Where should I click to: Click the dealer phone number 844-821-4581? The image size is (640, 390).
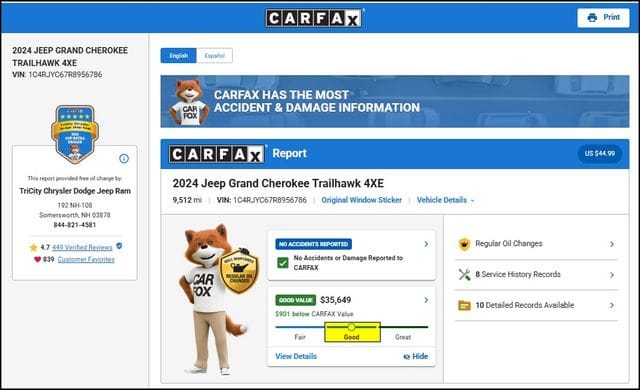(x=75, y=225)
